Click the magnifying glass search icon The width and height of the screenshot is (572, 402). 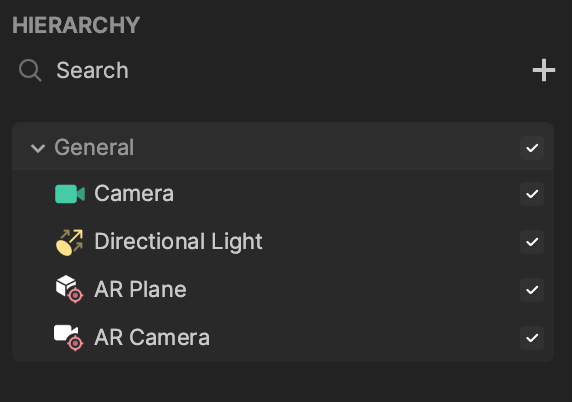(x=30, y=70)
